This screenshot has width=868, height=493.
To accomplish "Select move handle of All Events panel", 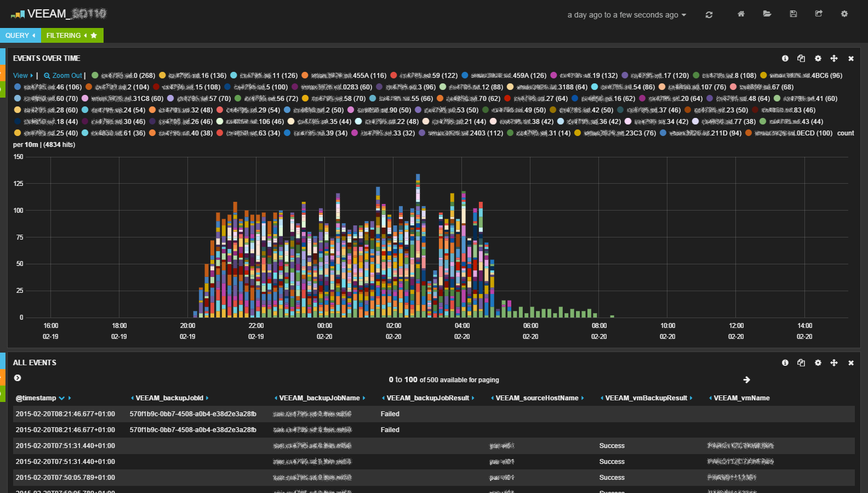I will click(x=834, y=362).
